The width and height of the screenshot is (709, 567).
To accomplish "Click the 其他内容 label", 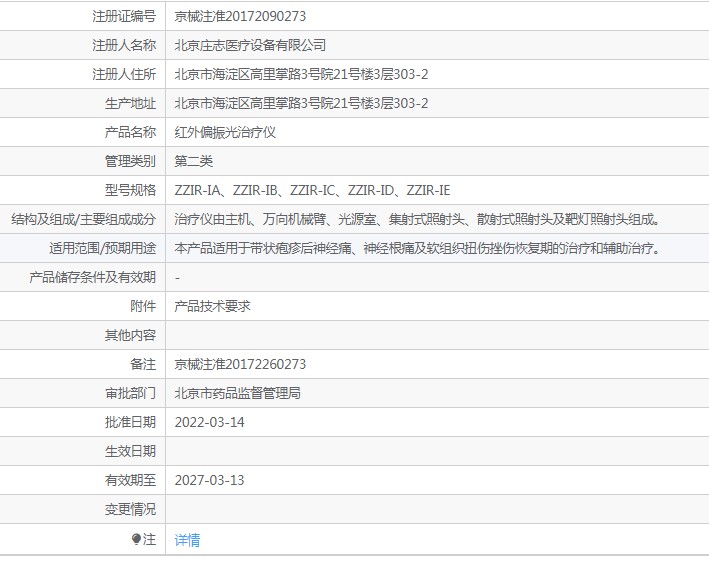I will click(130, 335).
